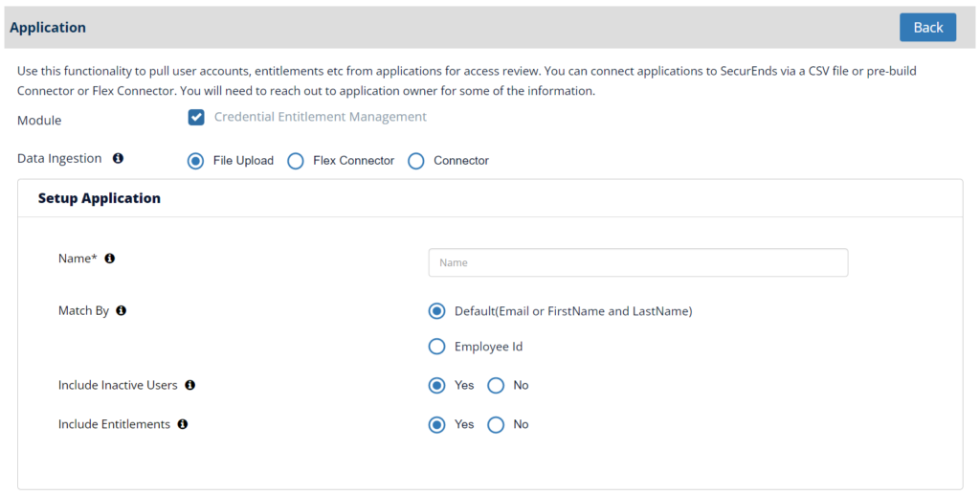Click the Back button
Viewport: 980px width, 496px height.
(x=927, y=28)
